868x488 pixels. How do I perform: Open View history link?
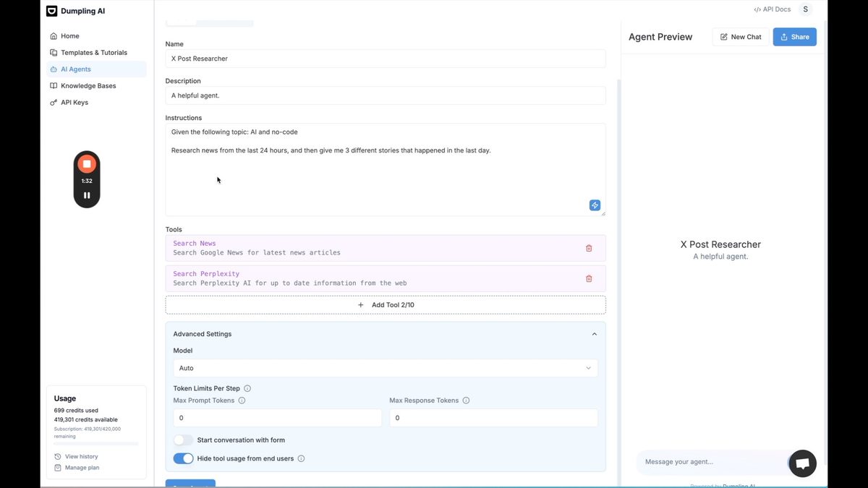coord(81,457)
